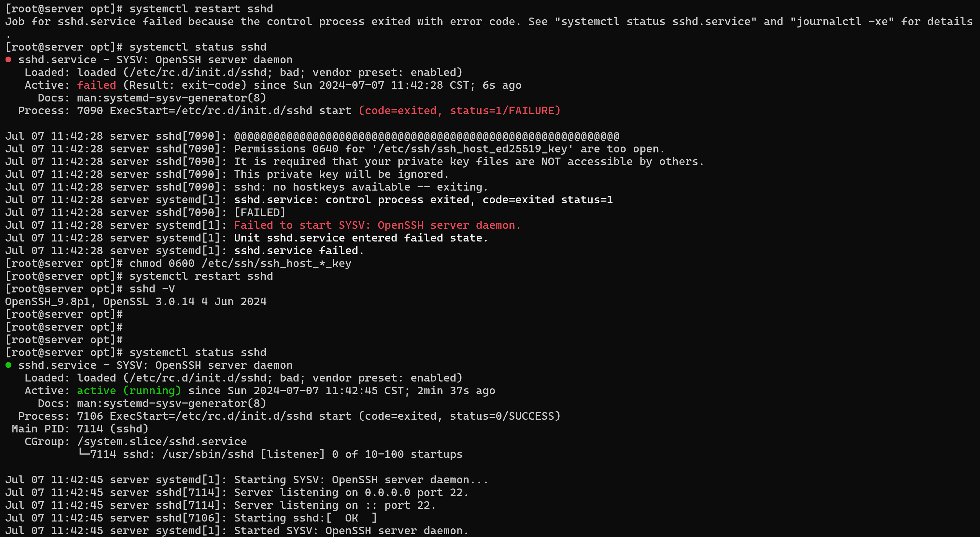
Task: Click the red failed status dot
Action: pos(8,60)
